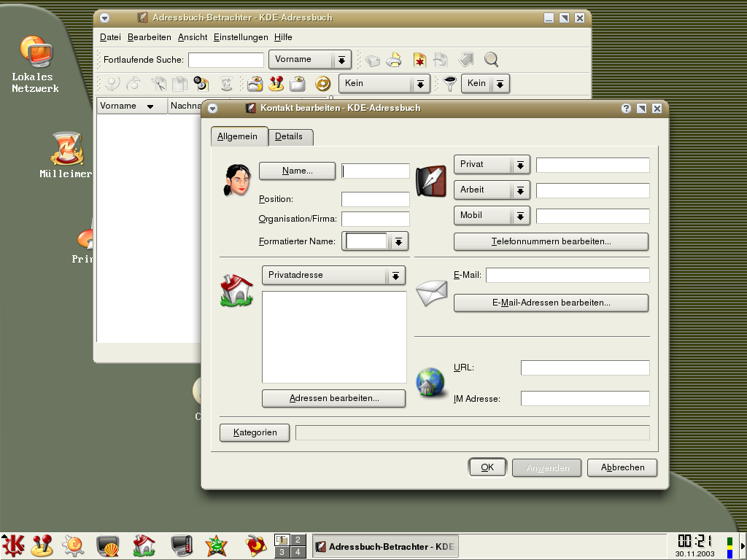Click the URL input field
This screenshot has height=560, width=747.
[585, 367]
